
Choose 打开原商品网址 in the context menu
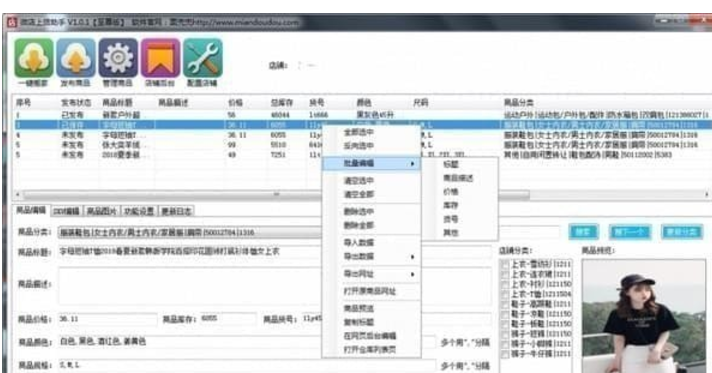[x=371, y=291]
